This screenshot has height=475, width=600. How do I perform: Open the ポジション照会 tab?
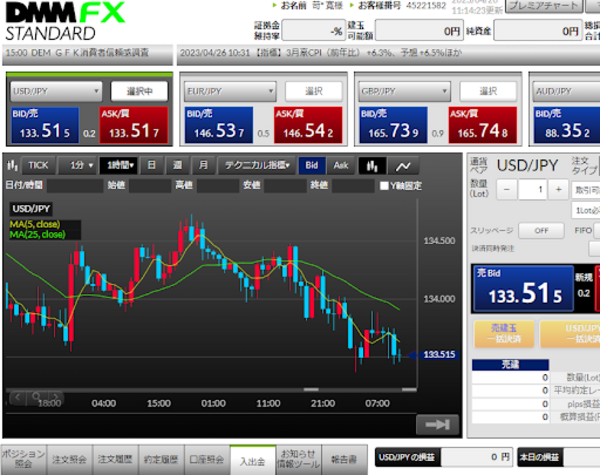point(24,459)
